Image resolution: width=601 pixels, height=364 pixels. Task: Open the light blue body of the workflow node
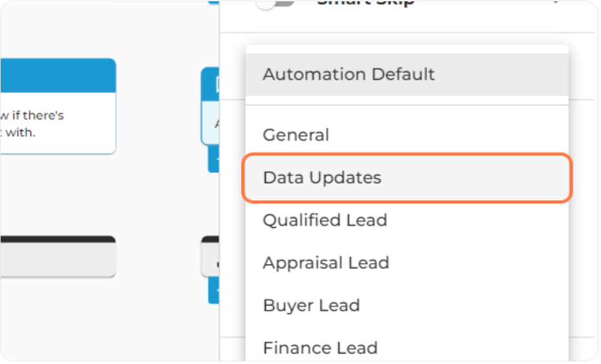click(x=211, y=123)
